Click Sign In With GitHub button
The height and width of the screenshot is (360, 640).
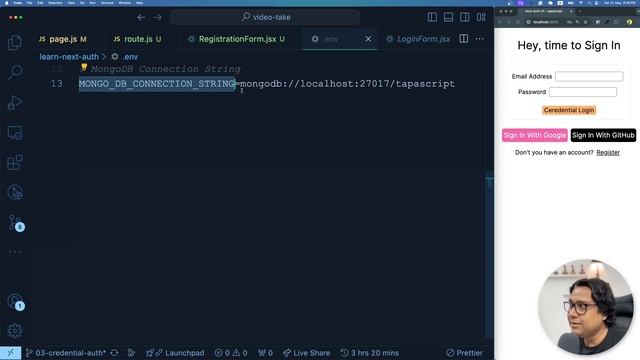coord(603,135)
